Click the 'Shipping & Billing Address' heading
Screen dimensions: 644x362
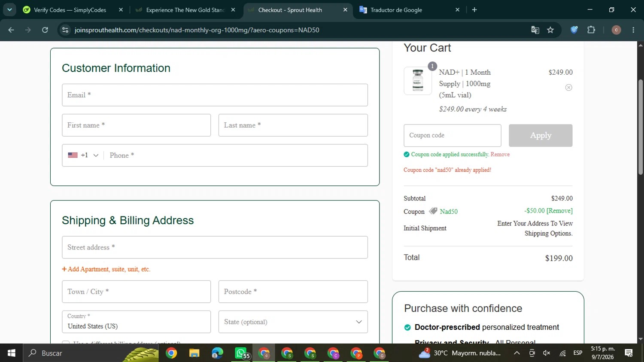pos(128,220)
